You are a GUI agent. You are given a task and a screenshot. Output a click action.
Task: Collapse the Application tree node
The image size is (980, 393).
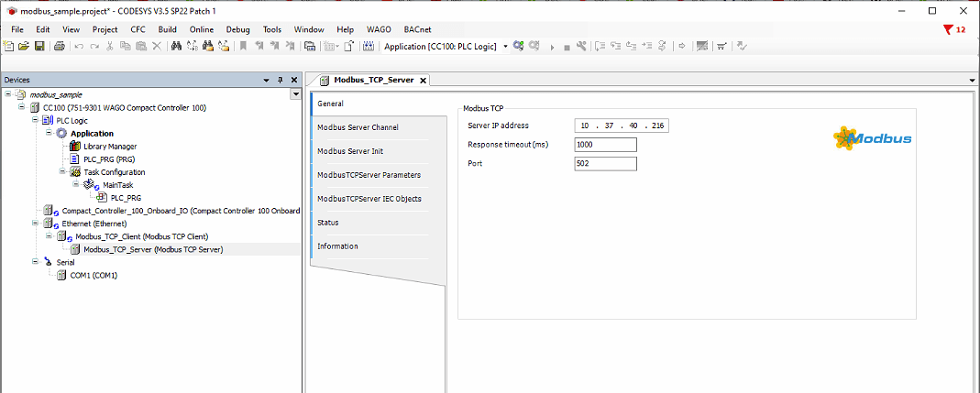[49, 133]
